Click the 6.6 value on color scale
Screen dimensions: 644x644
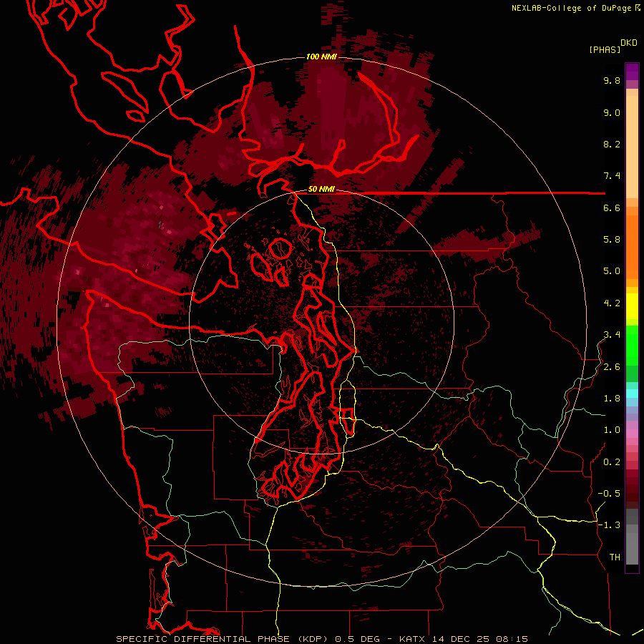point(612,208)
